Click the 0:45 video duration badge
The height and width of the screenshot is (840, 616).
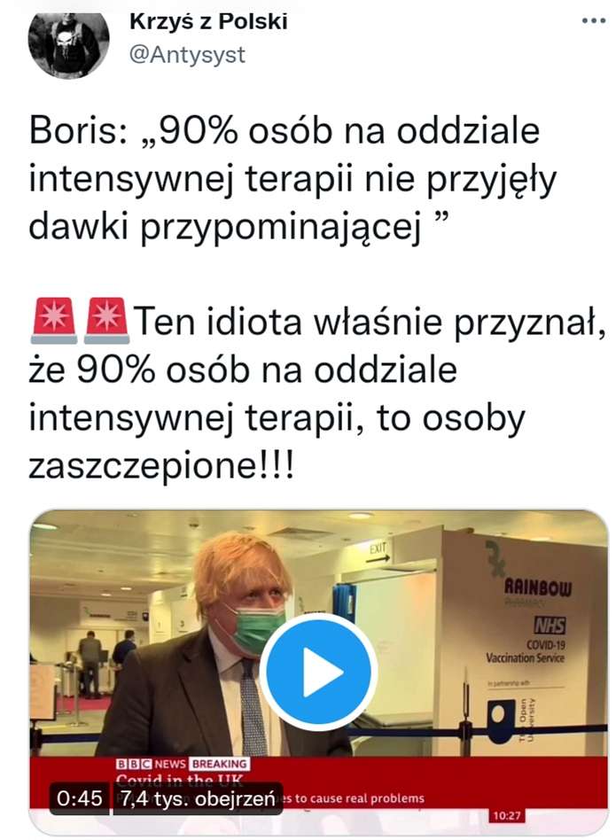click(x=79, y=798)
